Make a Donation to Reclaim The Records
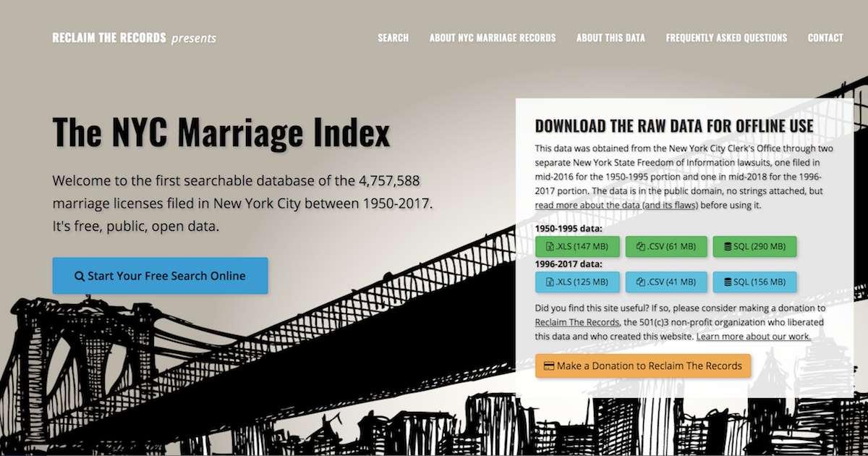 (642, 366)
